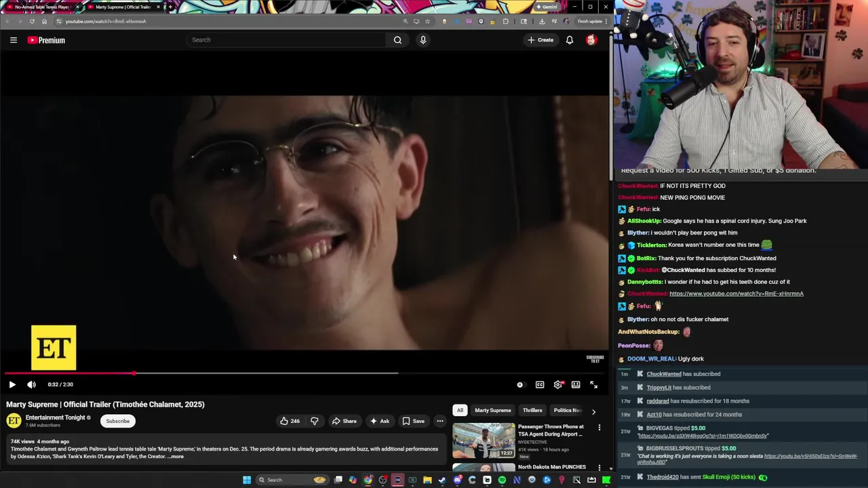Open browser downloads
The width and height of the screenshot is (868, 488).
pos(542,21)
